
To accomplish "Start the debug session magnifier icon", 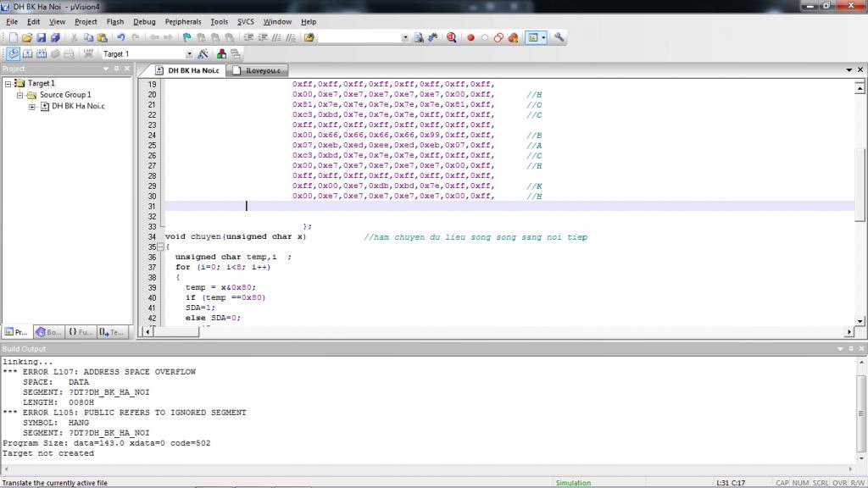I will click(451, 37).
